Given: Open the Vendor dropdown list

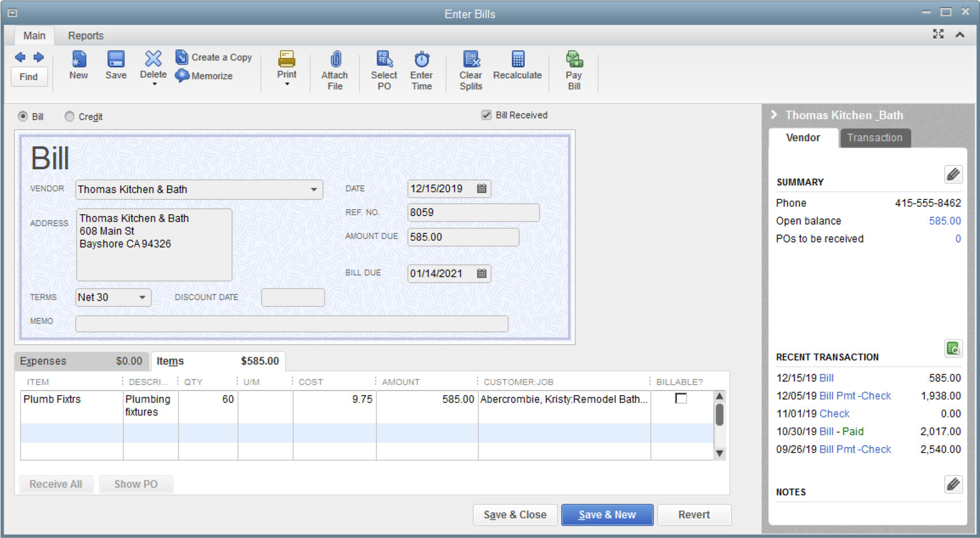Looking at the screenshot, I should [x=313, y=190].
